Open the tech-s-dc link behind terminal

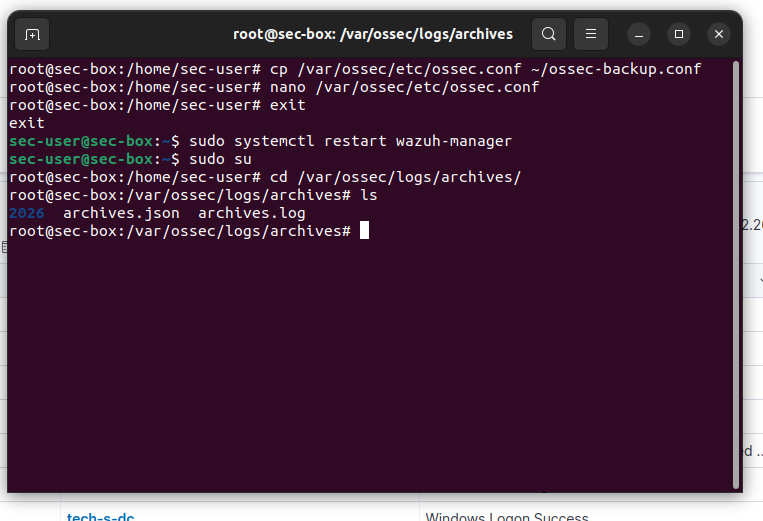pyautogui.click(x=100, y=516)
